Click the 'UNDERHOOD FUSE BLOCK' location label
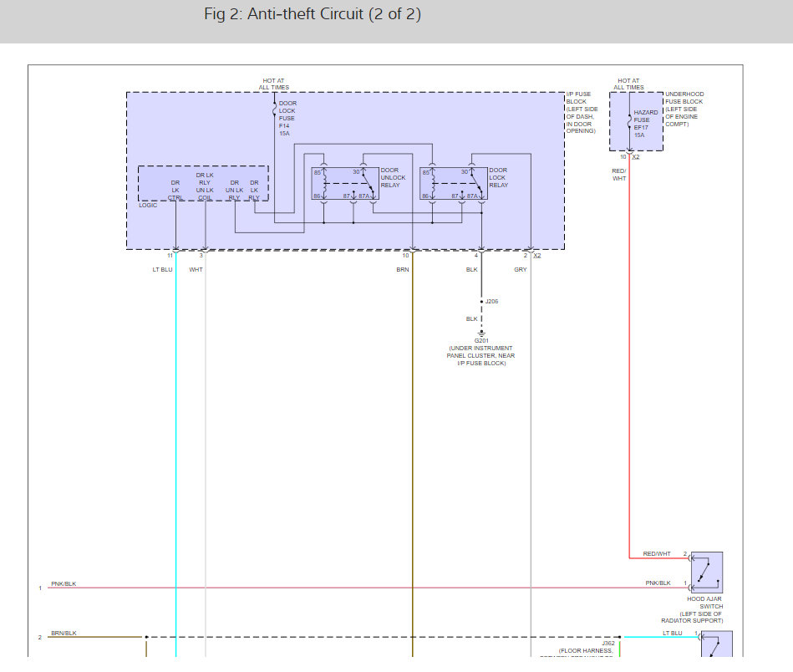793x672 pixels. (x=684, y=109)
